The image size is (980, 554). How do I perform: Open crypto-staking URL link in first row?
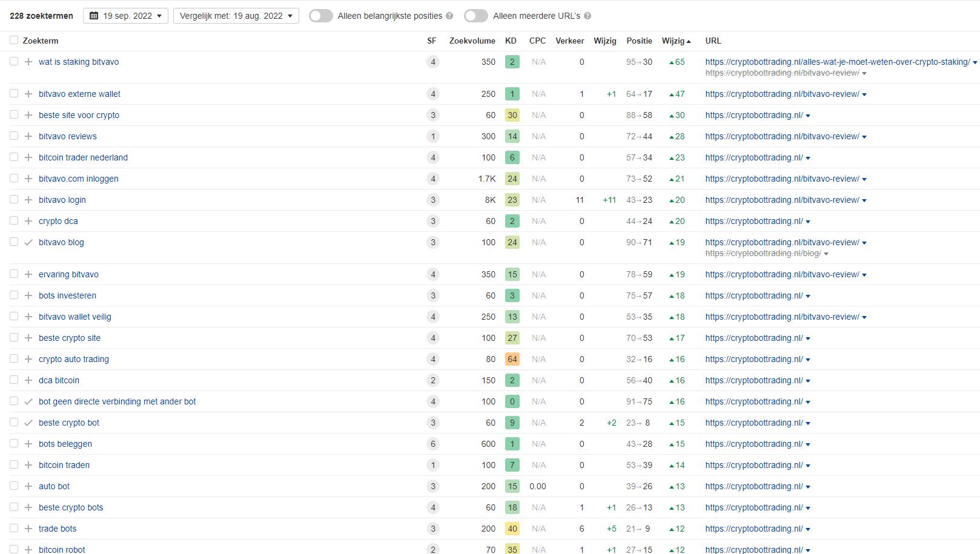pyautogui.click(x=838, y=62)
